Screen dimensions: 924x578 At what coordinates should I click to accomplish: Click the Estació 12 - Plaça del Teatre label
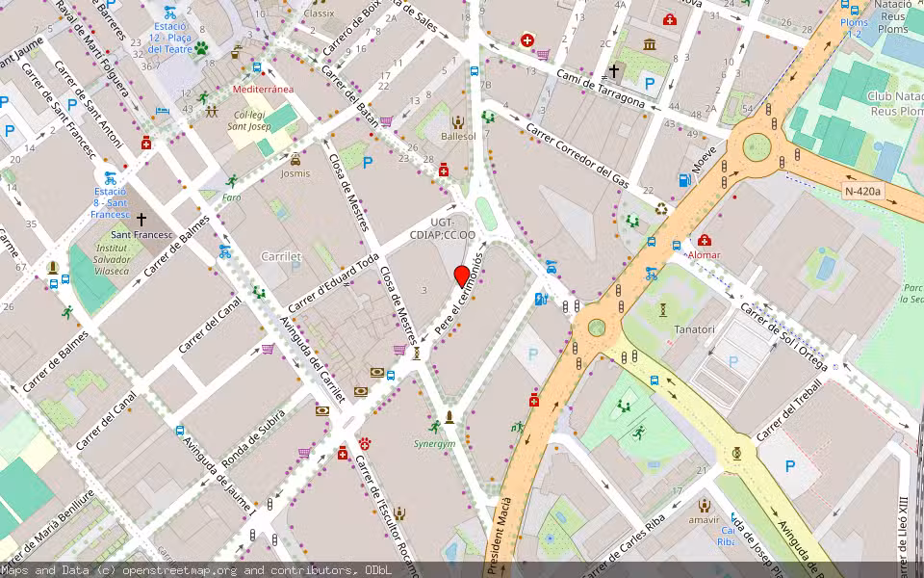pyautogui.click(x=169, y=38)
